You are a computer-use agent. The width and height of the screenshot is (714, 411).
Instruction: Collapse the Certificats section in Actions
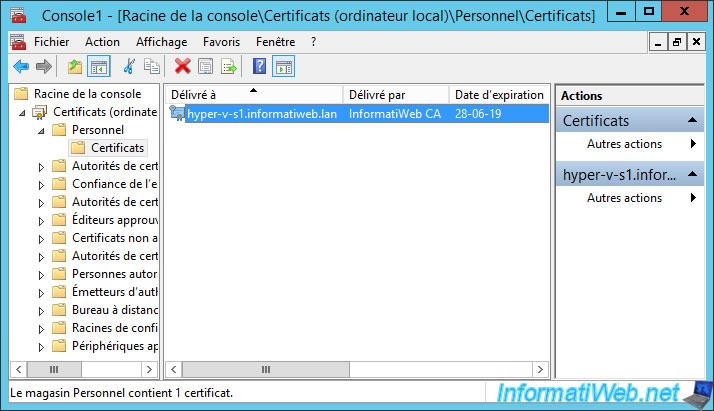tap(692, 120)
